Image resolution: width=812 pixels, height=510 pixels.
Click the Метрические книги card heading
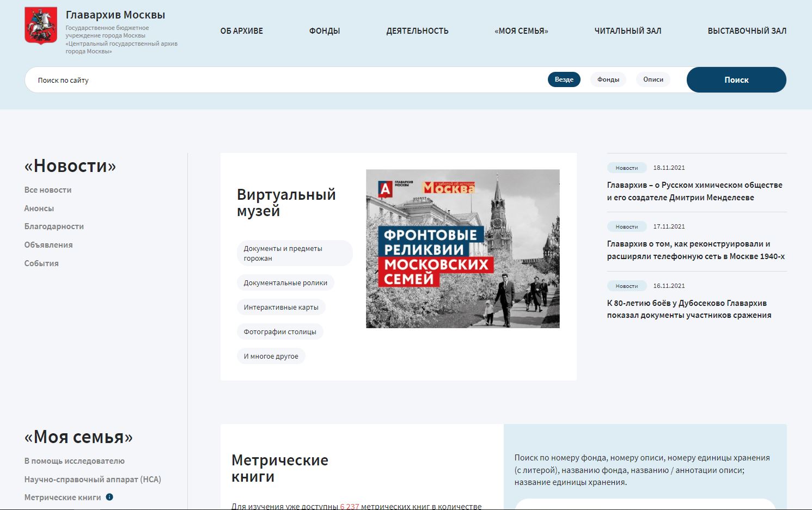pyautogui.click(x=280, y=468)
